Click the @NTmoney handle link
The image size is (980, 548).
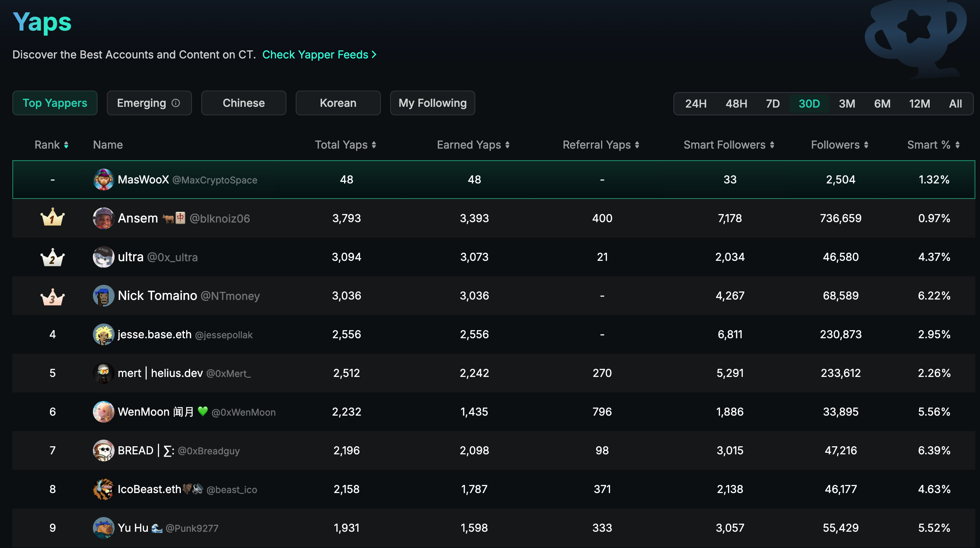pos(230,296)
